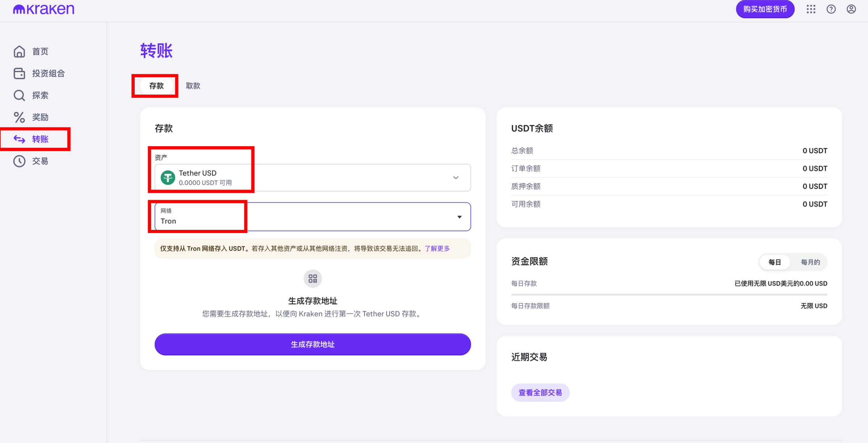This screenshot has height=443, width=868.
Task: Click the Kraken logo
Action: pyautogui.click(x=43, y=9)
